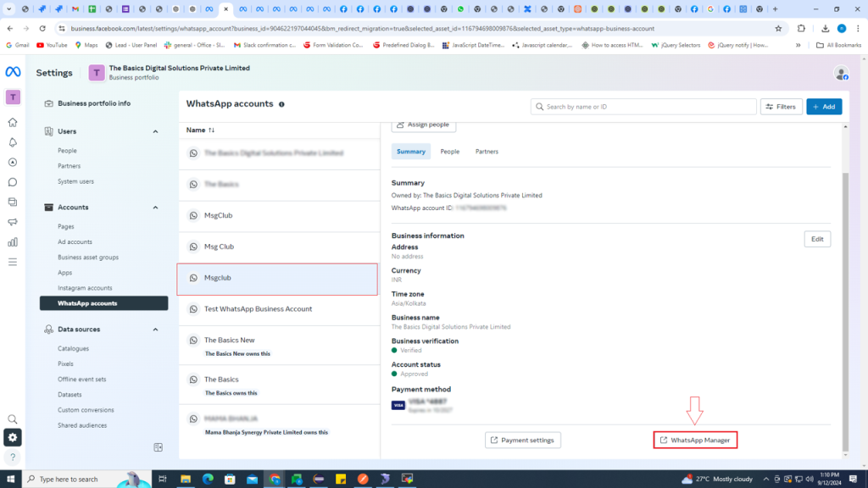This screenshot has height=488, width=868.
Task: Select Test WhatsApp Business Account row
Action: tap(280, 309)
